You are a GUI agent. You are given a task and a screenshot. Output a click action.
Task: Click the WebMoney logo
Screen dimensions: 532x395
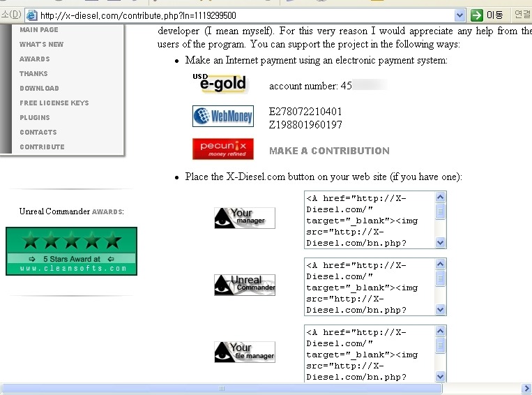222,116
